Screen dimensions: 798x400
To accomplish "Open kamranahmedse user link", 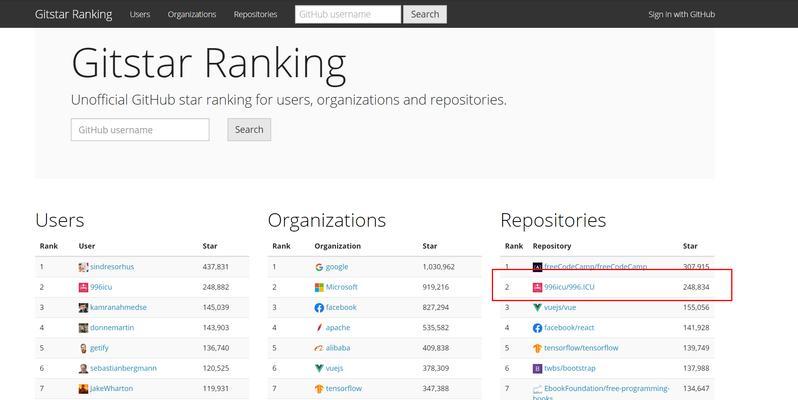I will coord(118,307).
